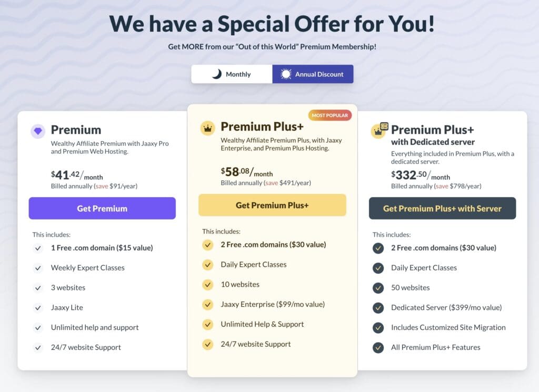
Task: Click dark checkmark beside Dedicated Server
Action: 378,308
